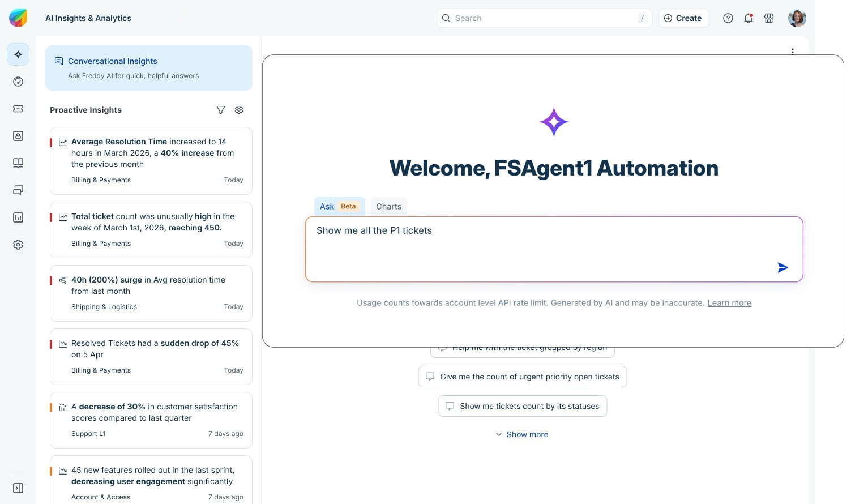851x504 pixels.
Task: Focus the top Search field
Action: tap(545, 18)
